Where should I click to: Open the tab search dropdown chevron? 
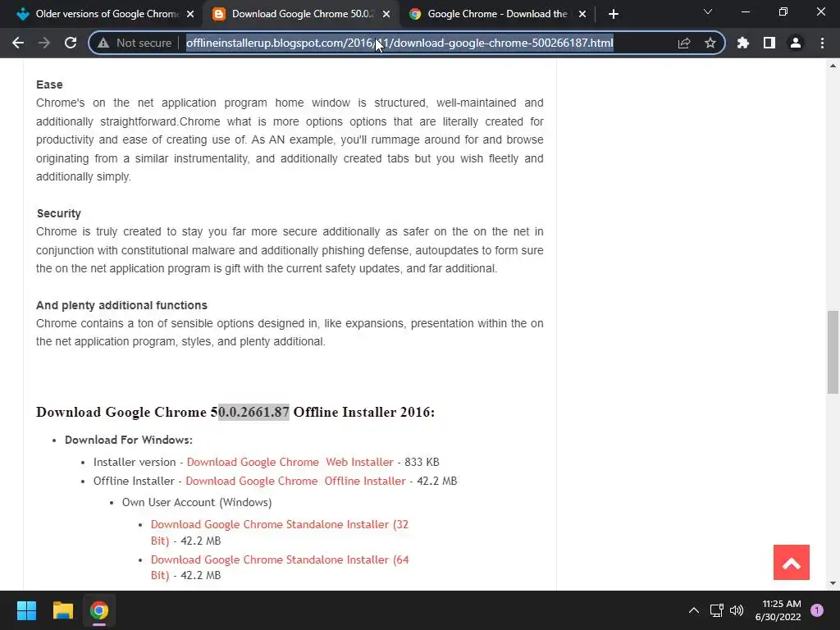click(708, 11)
